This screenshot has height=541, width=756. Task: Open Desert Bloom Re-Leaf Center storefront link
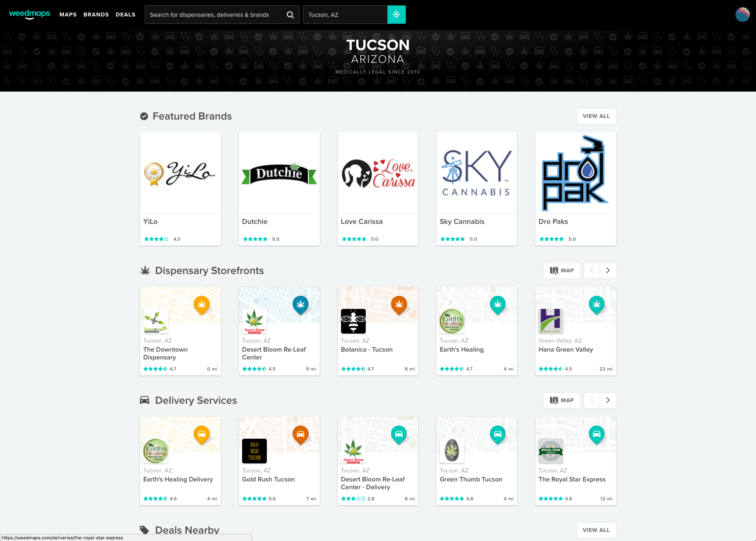(x=274, y=353)
